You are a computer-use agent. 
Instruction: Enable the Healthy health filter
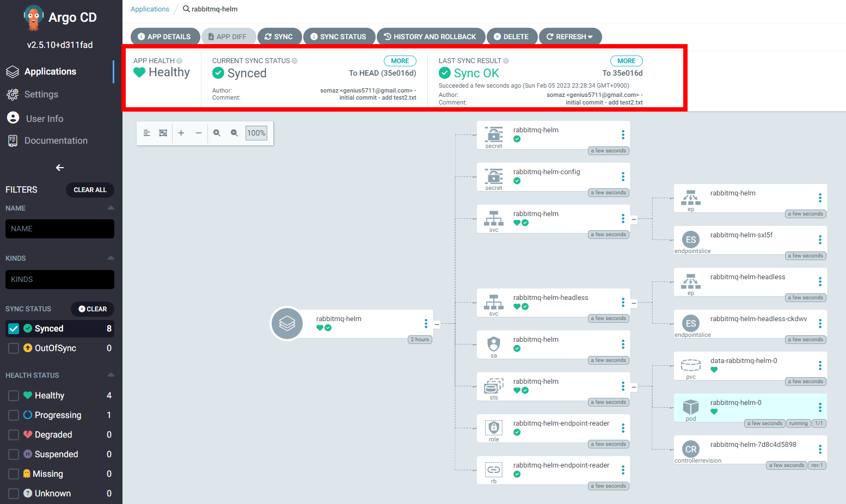(x=14, y=396)
